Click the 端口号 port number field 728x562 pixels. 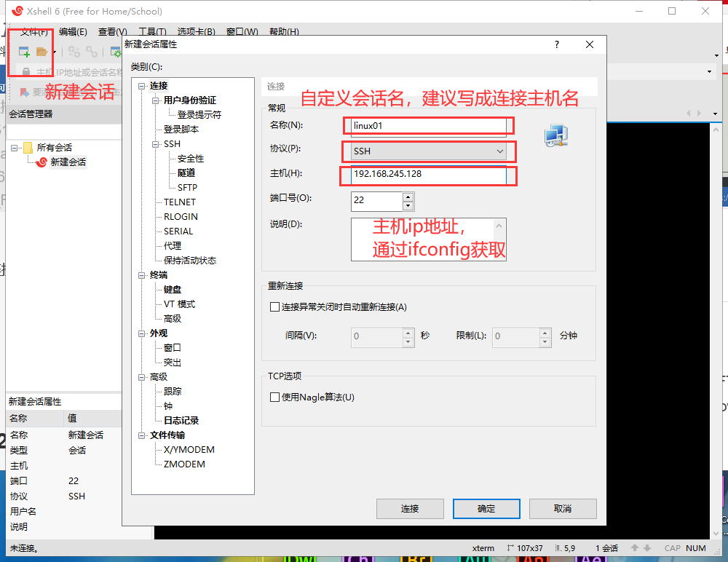click(376, 200)
